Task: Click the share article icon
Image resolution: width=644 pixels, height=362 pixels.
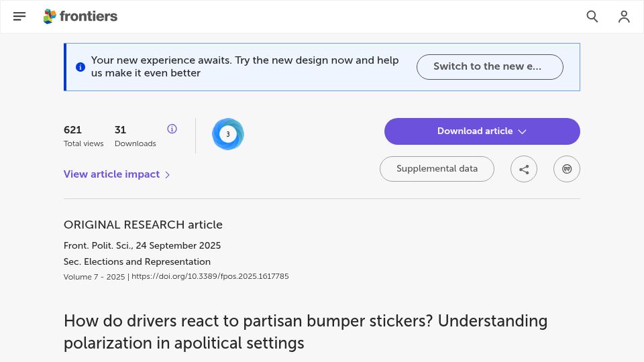Action: pos(524,169)
